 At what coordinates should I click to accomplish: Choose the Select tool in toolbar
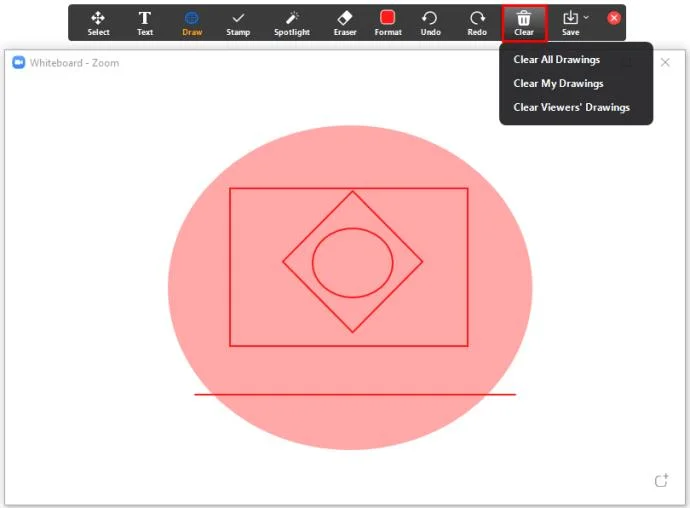point(98,23)
